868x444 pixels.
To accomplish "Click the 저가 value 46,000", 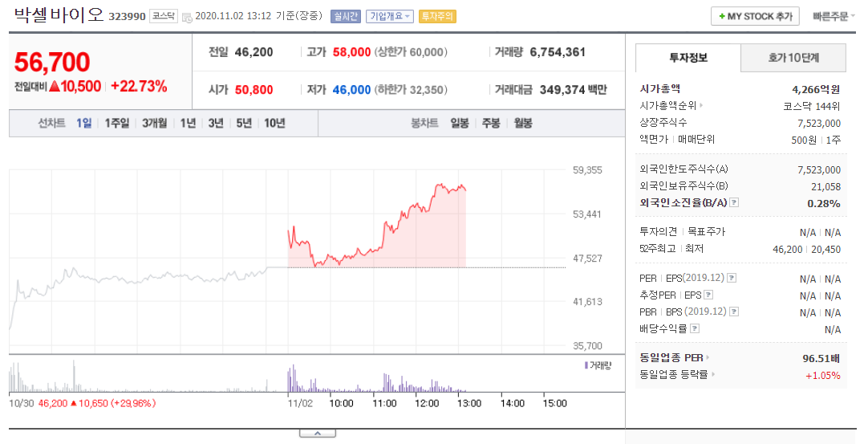I will [x=351, y=90].
